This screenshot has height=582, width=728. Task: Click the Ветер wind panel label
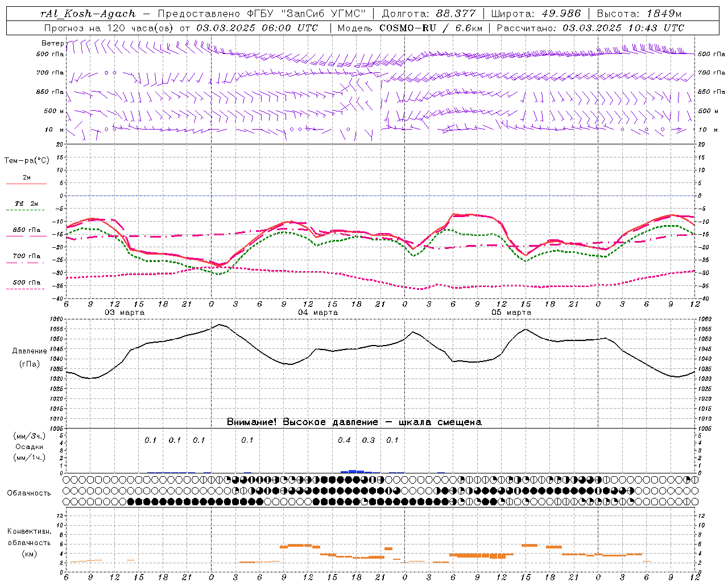(52, 43)
